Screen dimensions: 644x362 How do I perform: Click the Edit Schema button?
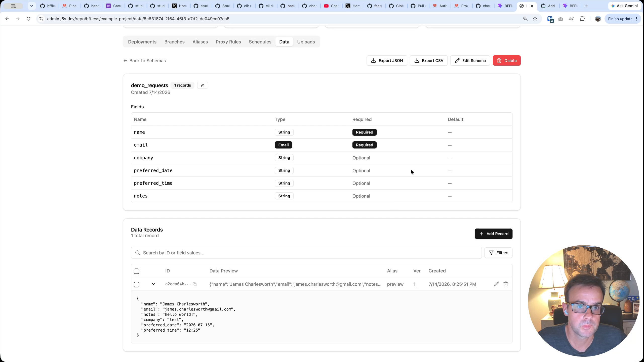[470, 61]
